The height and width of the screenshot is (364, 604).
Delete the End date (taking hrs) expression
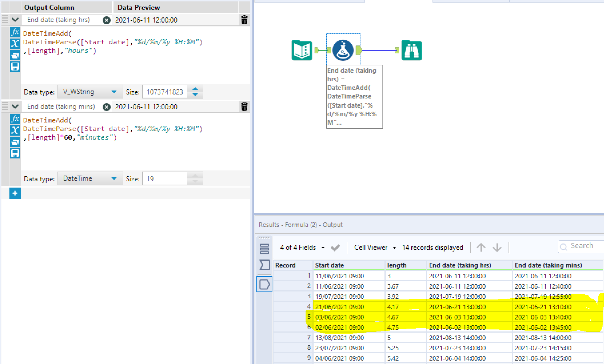click(244, 20)
